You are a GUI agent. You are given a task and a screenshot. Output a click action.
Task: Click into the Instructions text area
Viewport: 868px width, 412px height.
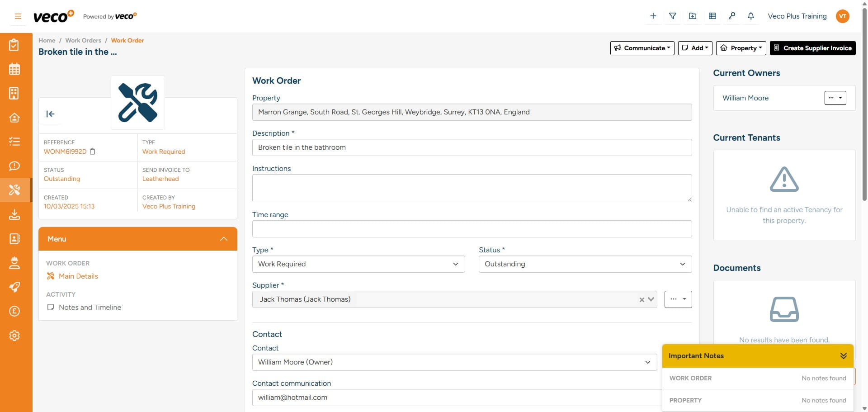[x=472, y=188]
